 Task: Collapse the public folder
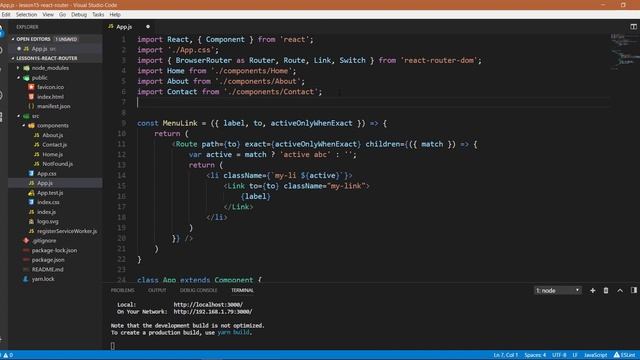[18, 78]
